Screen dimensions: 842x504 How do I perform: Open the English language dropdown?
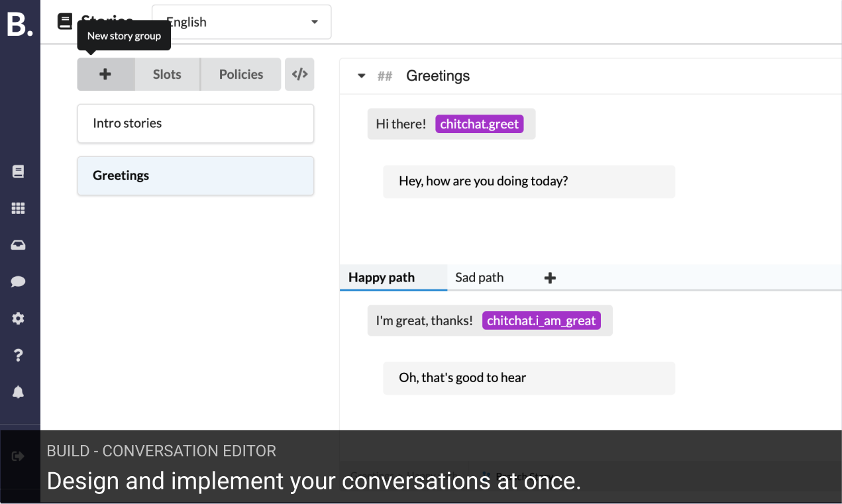pos(241,22)
